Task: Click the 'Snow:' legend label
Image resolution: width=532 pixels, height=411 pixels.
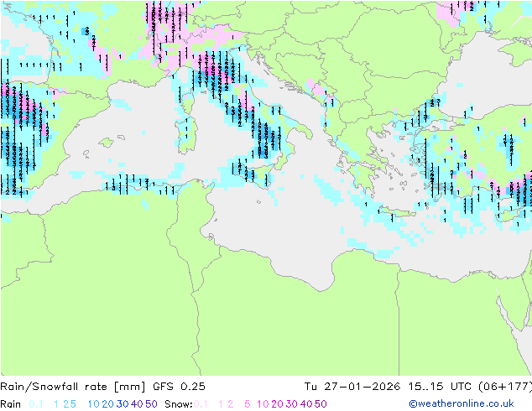Action: (x=179, y=404)
